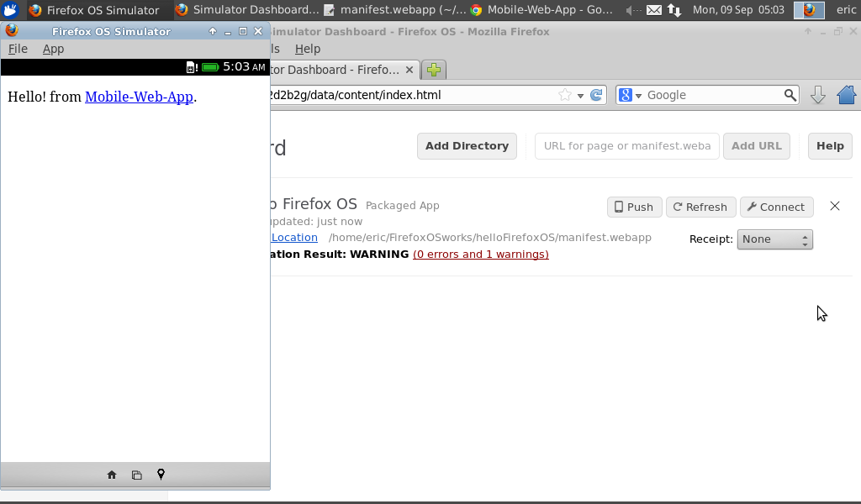This screenshot has width=861, height=504.
Task: Click the SIM card warning status icon
Action: [x=192, y=67]
